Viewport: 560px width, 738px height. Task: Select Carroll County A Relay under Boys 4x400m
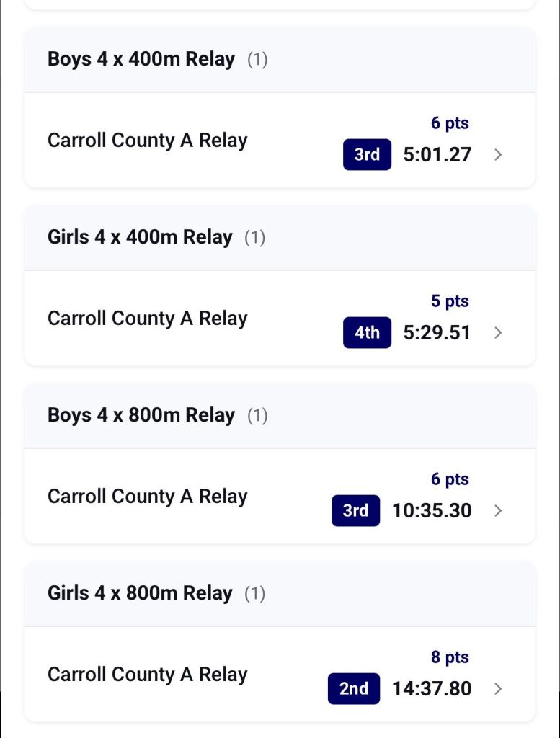[147, 141]
